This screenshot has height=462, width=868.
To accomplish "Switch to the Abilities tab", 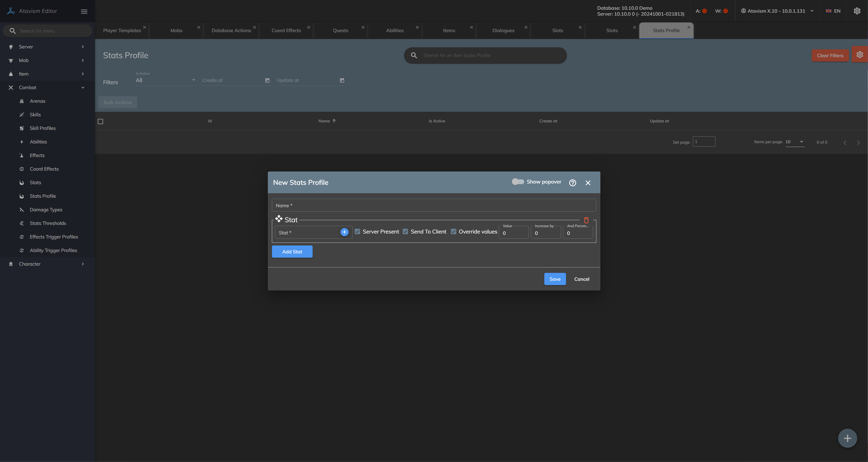I will (x=395, y=30).
